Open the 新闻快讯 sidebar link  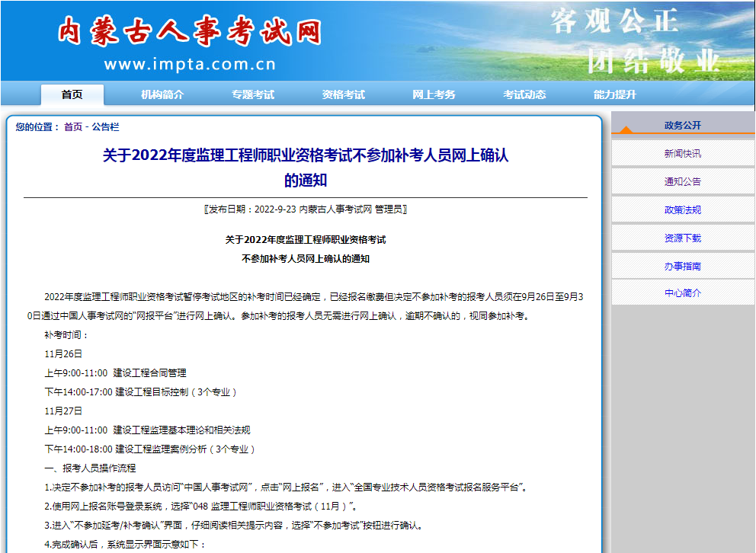[x=682, y=154]
